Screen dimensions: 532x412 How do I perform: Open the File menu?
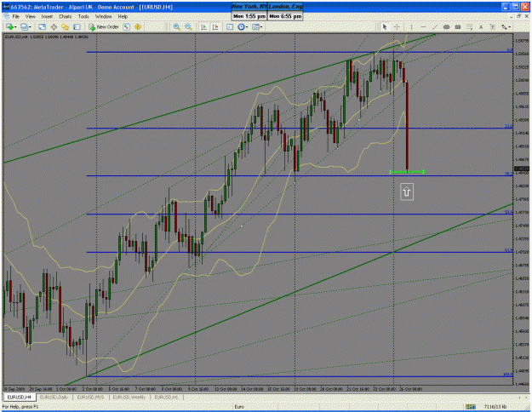pos(15,16)
